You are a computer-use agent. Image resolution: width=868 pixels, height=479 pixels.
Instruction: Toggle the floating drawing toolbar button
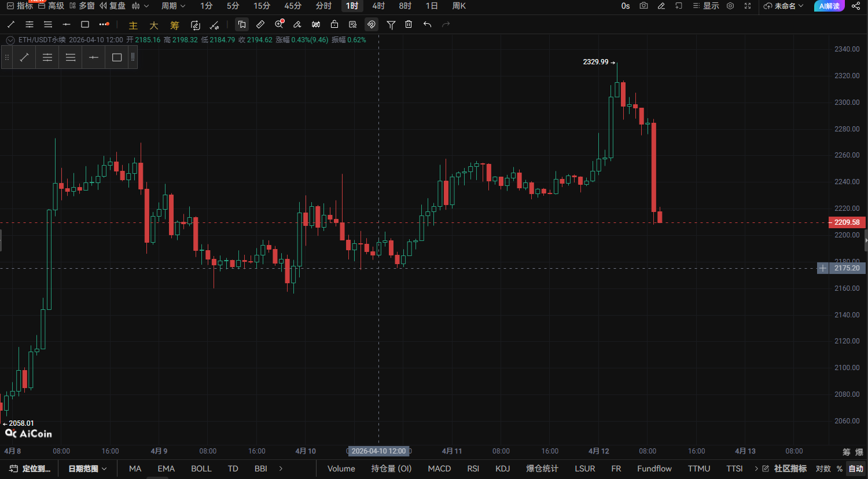242,24
